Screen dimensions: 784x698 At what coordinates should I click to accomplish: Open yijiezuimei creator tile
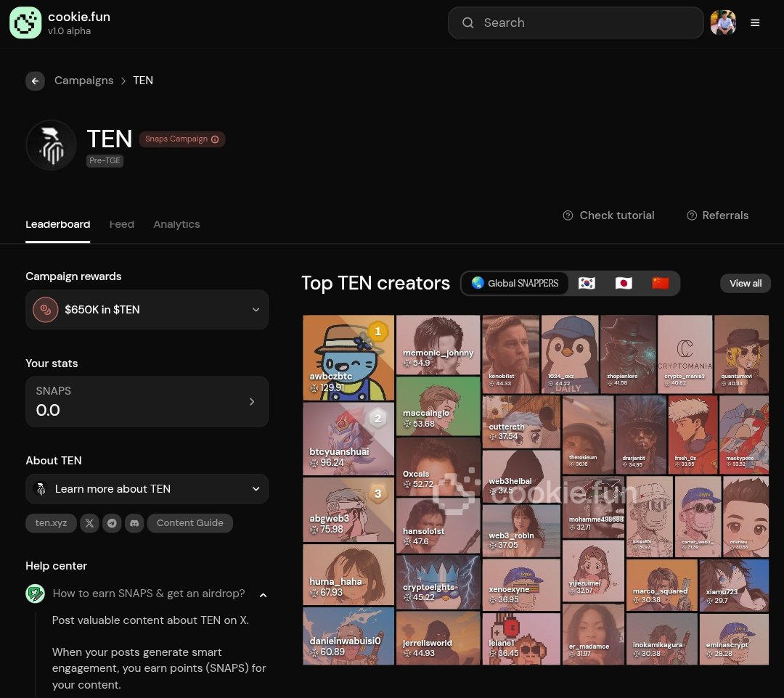tap(594, 570)
